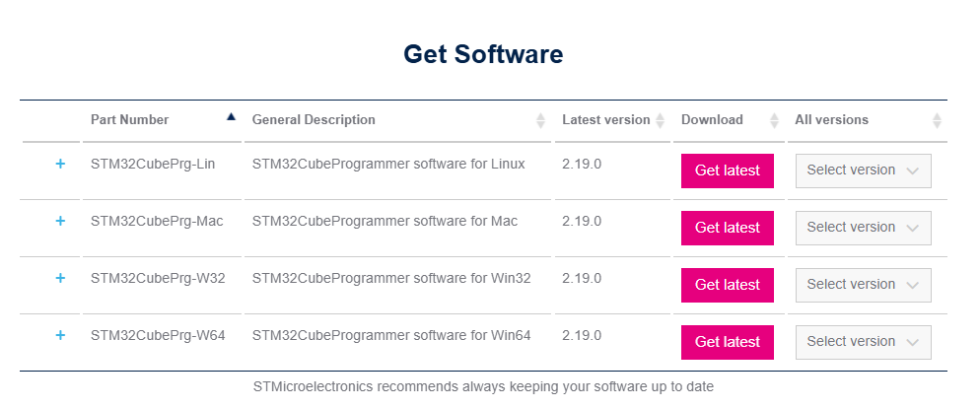Click the General Description column header
Viewport: 980px width, 408px height.
tap(314, 120)
